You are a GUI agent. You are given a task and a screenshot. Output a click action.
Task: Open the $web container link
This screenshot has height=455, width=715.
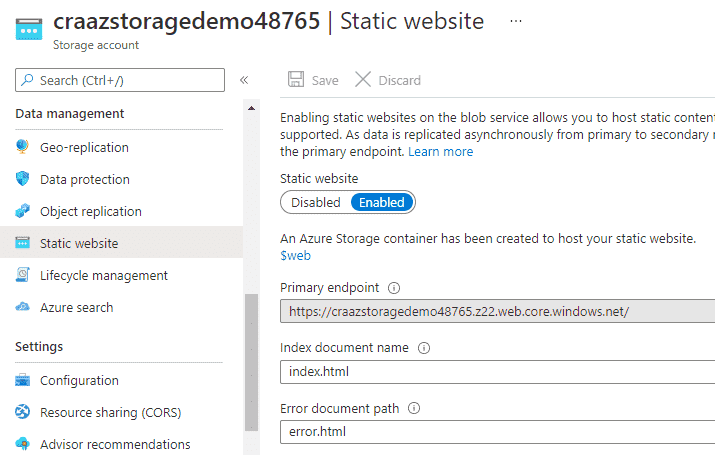(x=295, y=255)
